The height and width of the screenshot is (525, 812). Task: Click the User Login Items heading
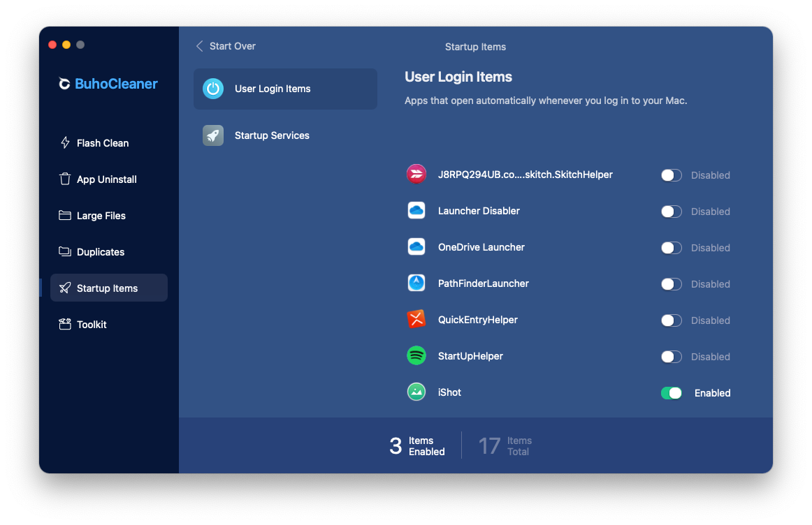(x=458, y=77)
